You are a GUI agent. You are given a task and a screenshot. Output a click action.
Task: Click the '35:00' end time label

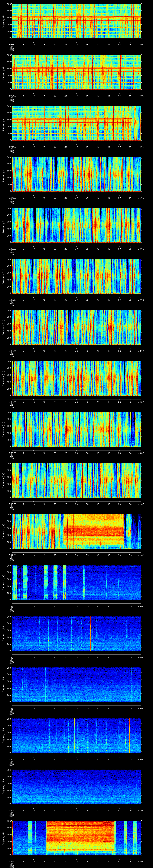pyautogui.click(x=141, y=198)
